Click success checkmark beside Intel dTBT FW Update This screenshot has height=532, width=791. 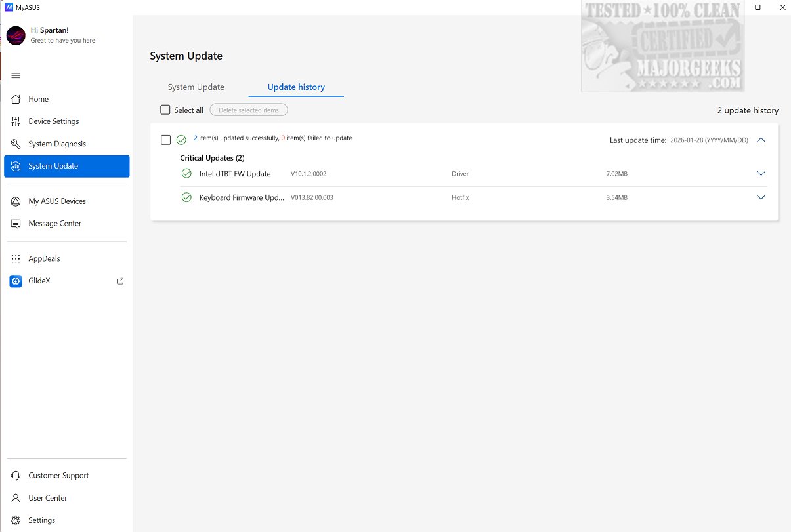186,174
